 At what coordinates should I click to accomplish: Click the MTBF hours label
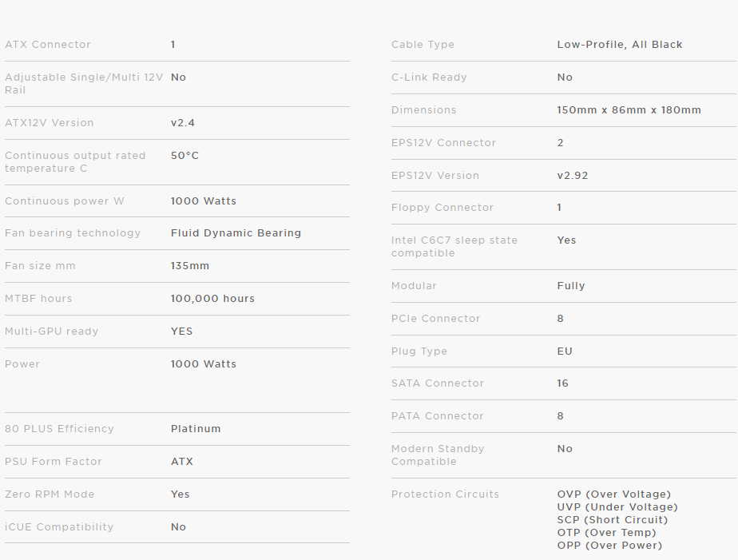click(x=38, y=299)
